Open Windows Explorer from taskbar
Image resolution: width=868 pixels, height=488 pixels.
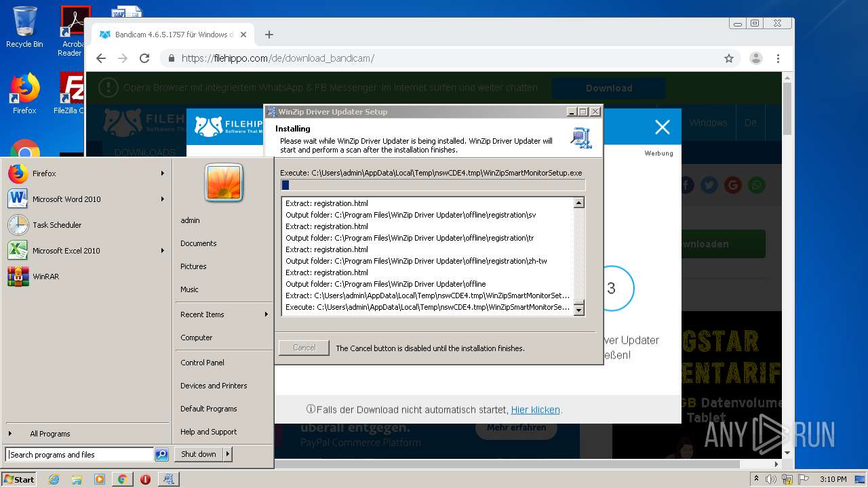pos(77,479)
